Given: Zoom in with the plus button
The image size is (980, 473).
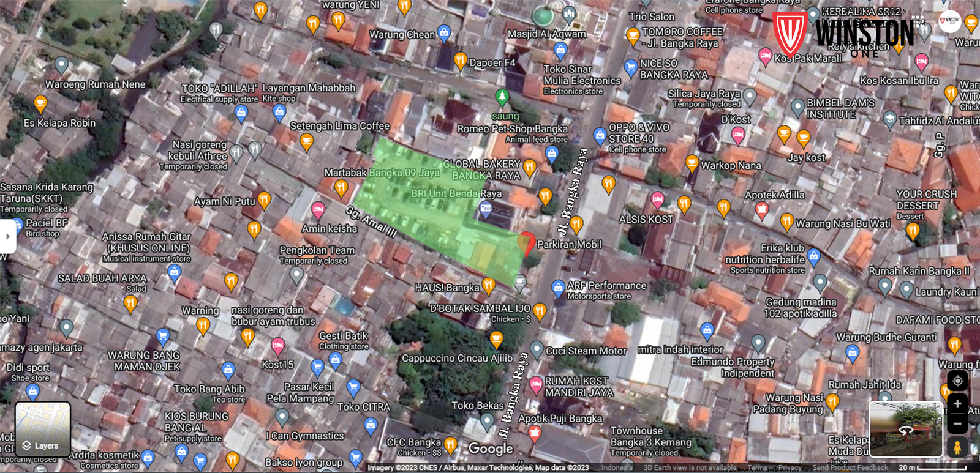Looking at the screenshot, I should click(957, 404).
